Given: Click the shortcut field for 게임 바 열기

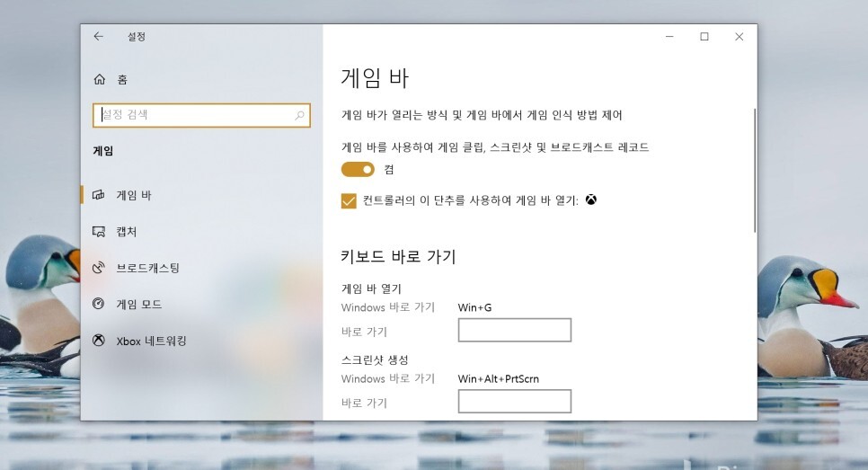Looking at the screenshot, I should (x=515, y=330).
